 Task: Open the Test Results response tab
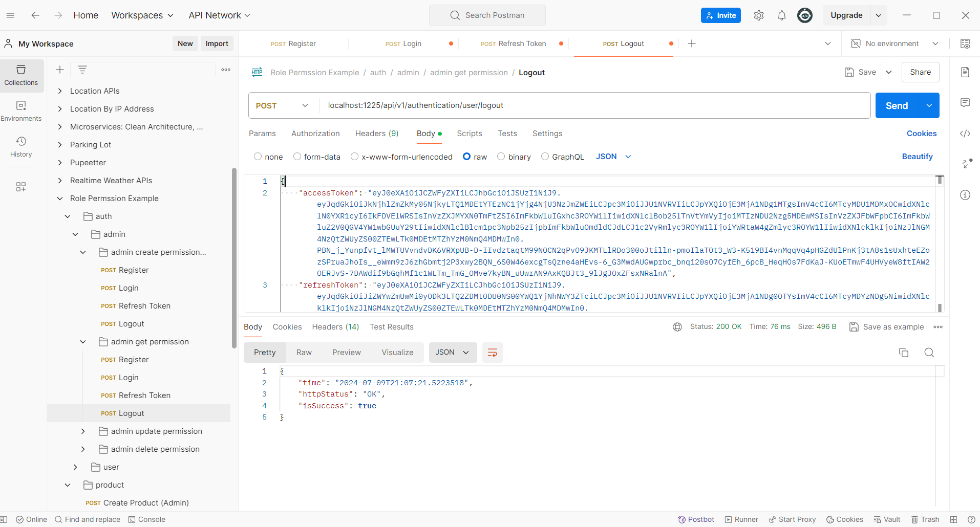tap(392, 327)
